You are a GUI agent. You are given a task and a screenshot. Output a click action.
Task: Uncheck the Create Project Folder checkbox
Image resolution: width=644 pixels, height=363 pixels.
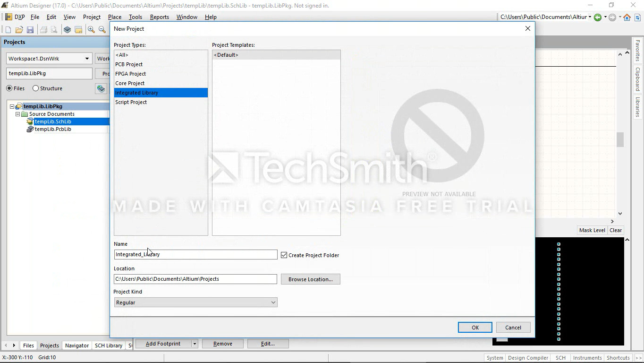[284, 255]
